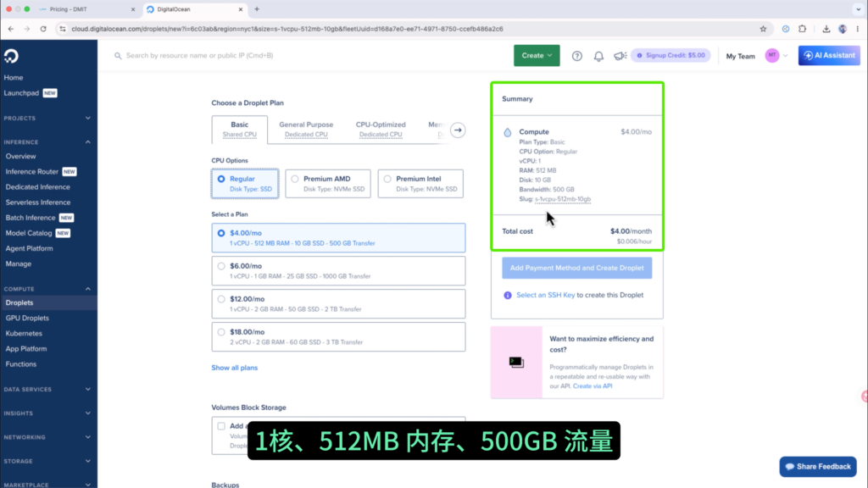
Task: Tick the add volume checkbox
Action: point(221,426)
